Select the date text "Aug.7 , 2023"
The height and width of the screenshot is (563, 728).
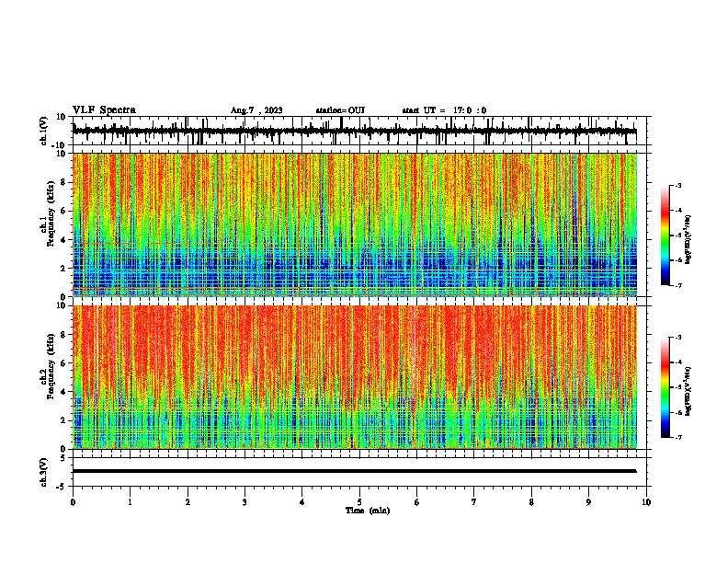point(256,110)
